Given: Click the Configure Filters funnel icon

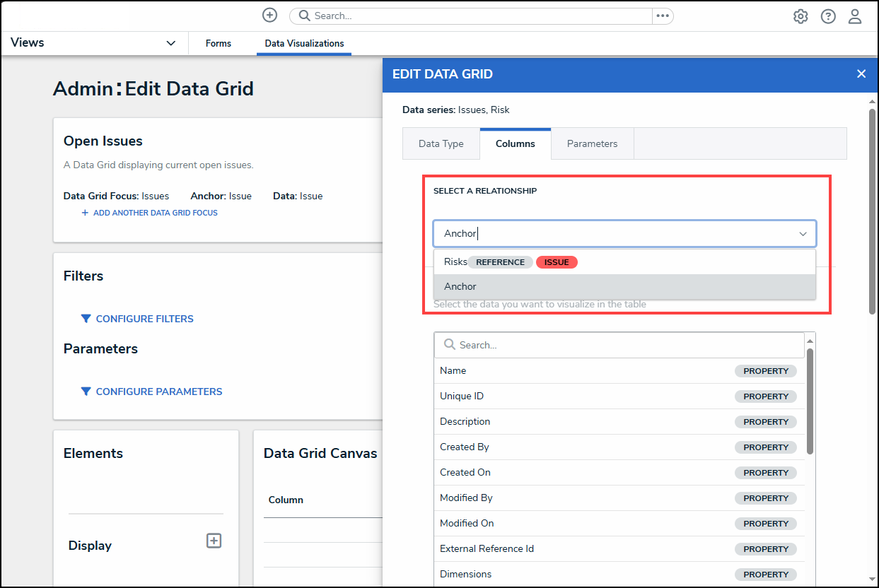Looking at the screenshot, I should pos(86,319).
